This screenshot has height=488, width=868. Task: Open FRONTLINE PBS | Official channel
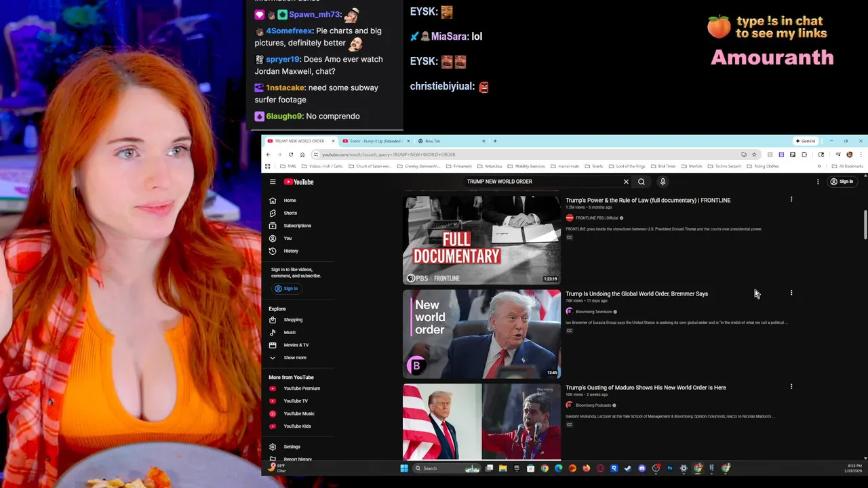point(597,218)
